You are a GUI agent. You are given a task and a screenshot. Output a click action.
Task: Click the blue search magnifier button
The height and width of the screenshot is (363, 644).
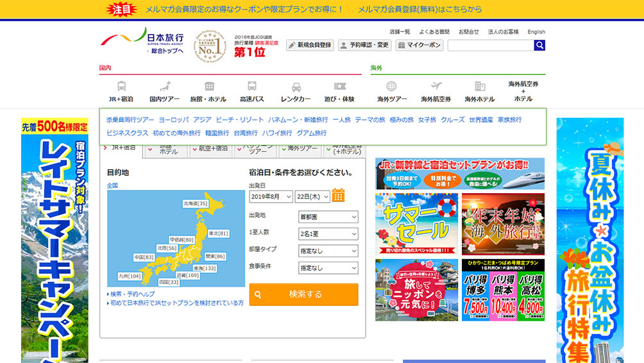(539, 45)
